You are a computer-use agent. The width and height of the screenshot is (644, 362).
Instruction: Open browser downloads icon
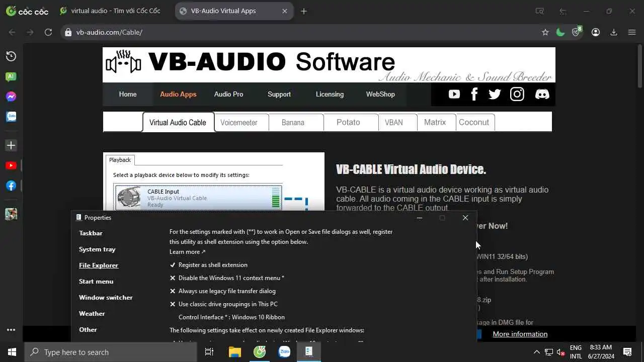click(x=614, y=32)
